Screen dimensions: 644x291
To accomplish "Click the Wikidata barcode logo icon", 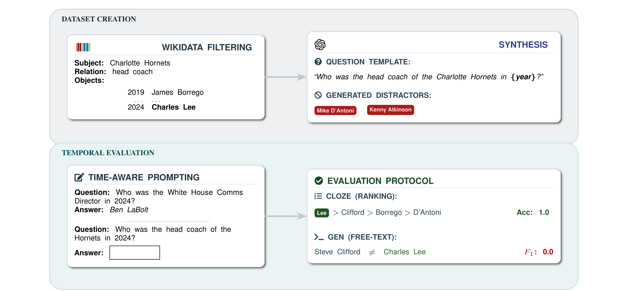I will [83, 47].
